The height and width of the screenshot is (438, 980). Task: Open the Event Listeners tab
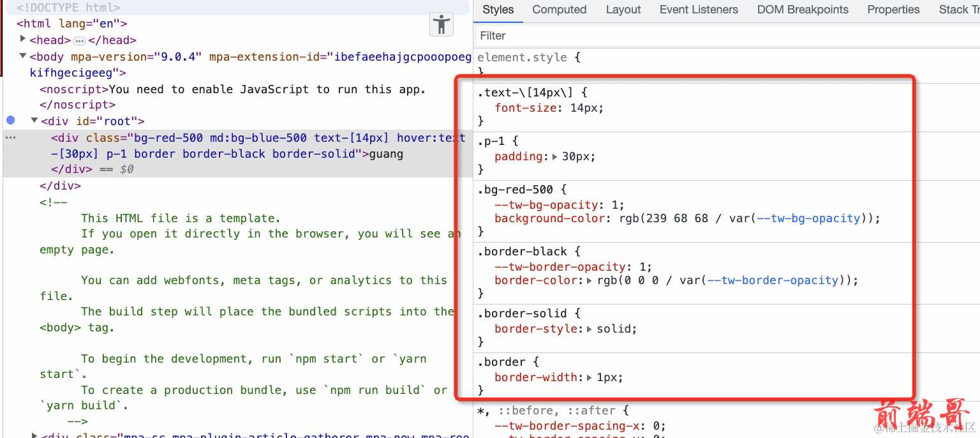(x=699, y=10)
